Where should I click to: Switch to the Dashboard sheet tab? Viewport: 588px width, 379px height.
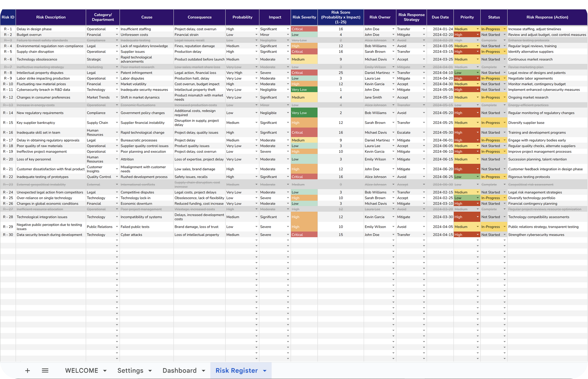pos(179,371)
